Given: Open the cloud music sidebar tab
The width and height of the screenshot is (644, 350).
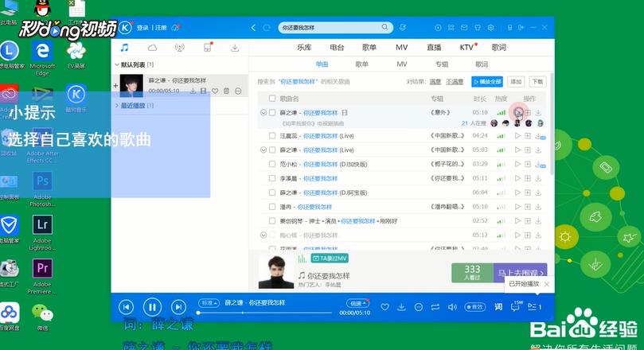Looking at the screenshot, I should (x=152, y=48).
